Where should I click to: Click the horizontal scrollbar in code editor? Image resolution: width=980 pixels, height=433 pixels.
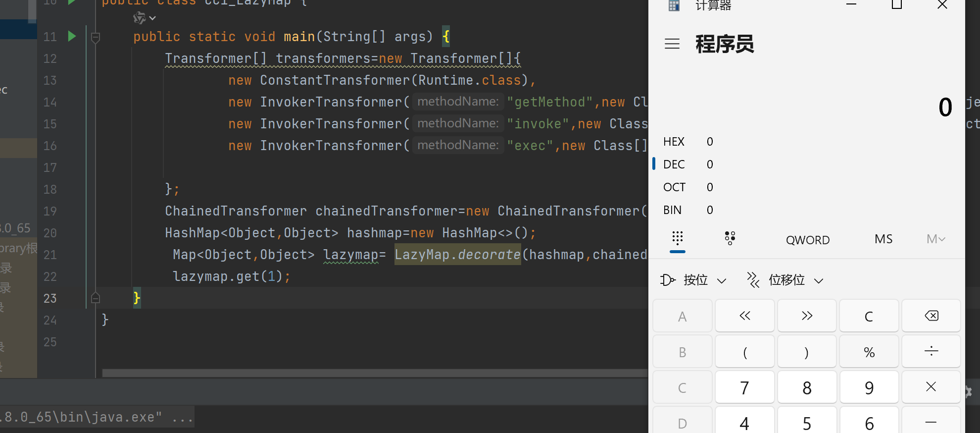point(375,373)
